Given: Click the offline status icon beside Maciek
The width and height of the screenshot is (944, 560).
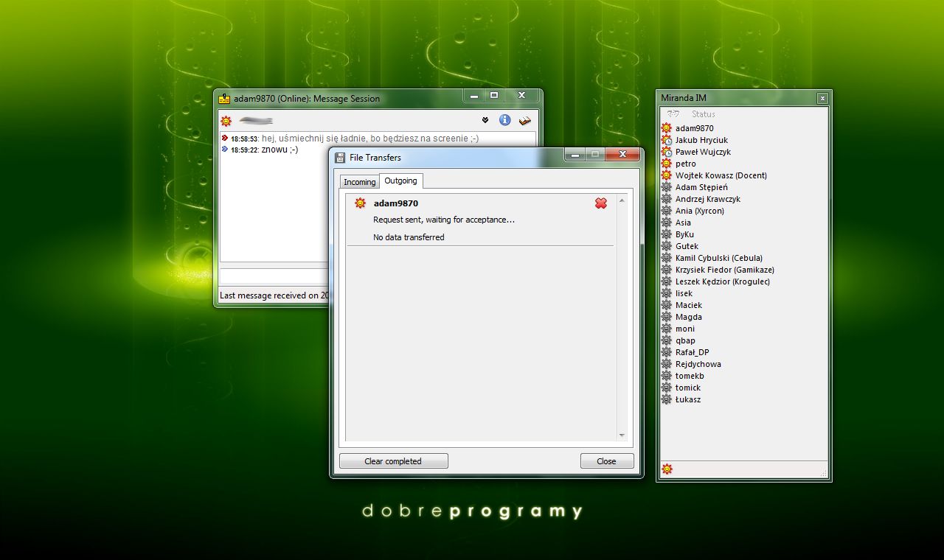Looking at the screenshot, I should tap(667, 305).
